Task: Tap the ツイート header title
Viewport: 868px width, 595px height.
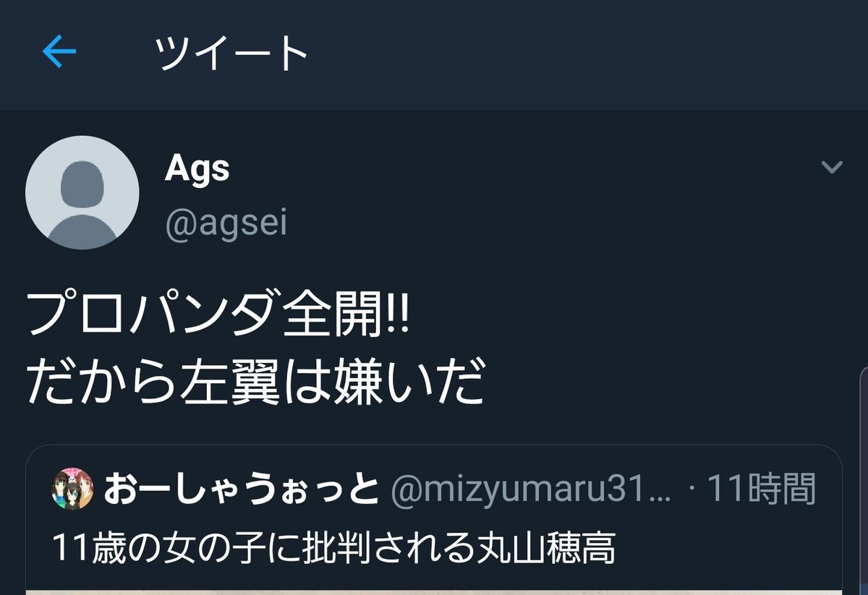Action: (233, 53)
